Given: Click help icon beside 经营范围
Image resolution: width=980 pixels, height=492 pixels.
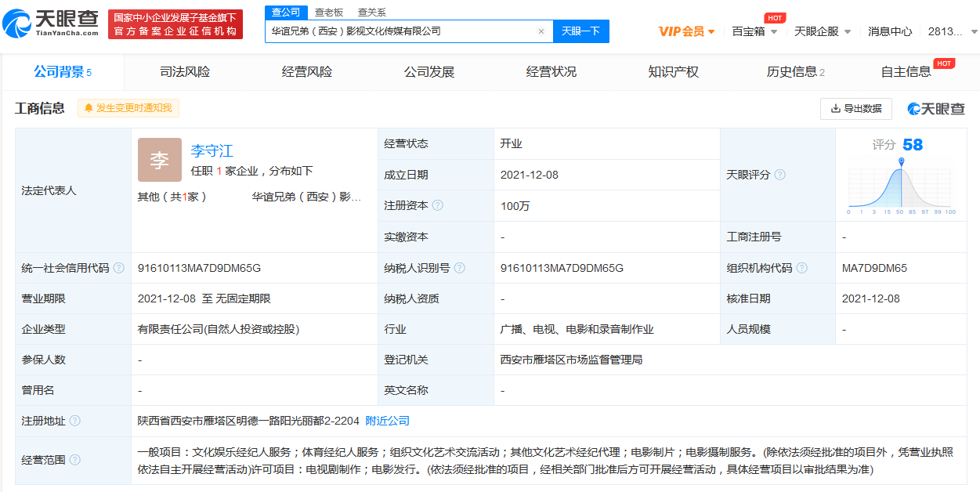Looking at the screenshot, I should coord(74,460).
